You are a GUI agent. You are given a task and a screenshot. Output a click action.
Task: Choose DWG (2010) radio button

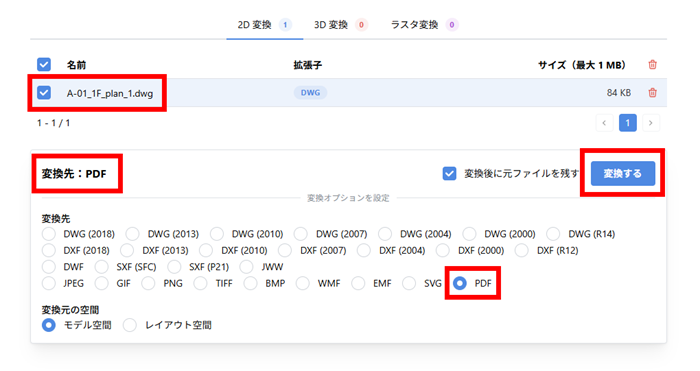click(x=217, y=234)
